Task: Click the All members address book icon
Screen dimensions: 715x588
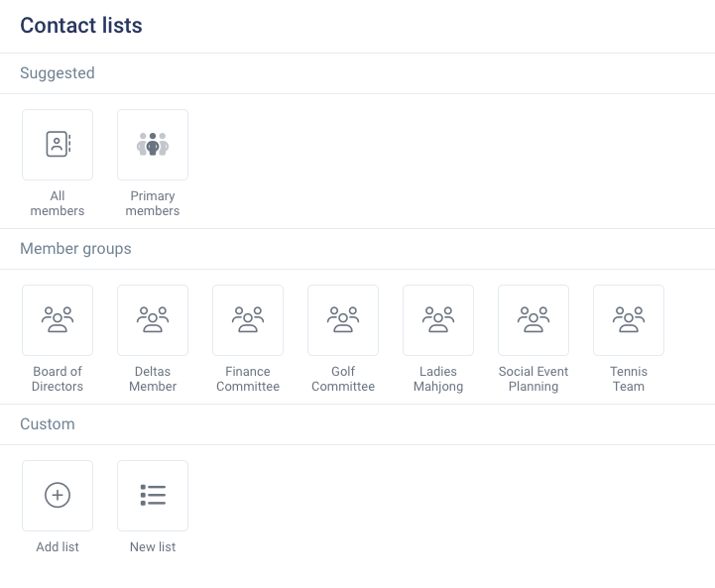Action: tap(58, 145)
